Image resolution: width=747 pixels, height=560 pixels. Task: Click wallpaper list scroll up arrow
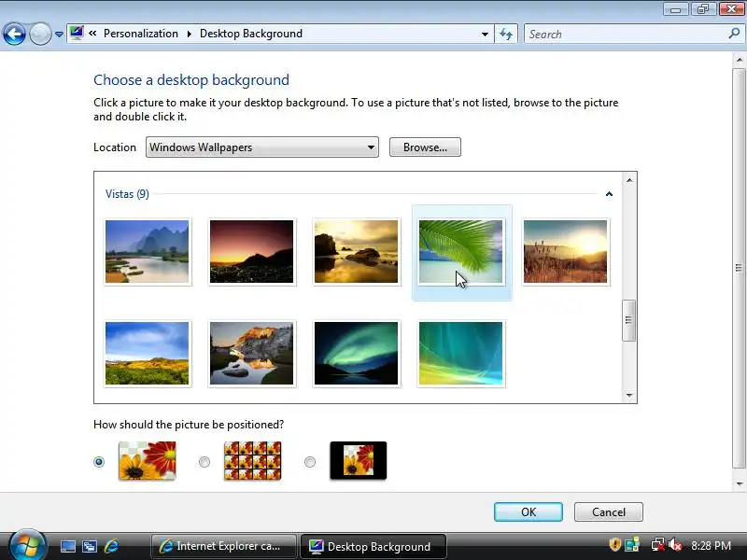tap(629, 180)
